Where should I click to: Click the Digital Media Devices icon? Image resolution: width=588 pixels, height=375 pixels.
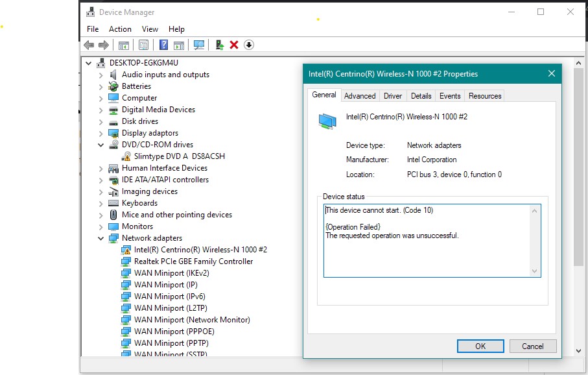click(113, 110)
